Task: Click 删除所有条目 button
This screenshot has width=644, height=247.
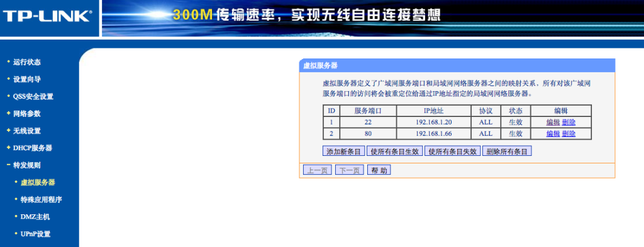Action: tap(508, 151)
